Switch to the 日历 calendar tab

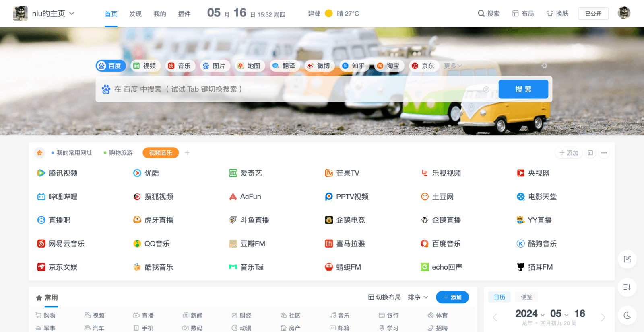pyautogui.click(x=500, y=297)
